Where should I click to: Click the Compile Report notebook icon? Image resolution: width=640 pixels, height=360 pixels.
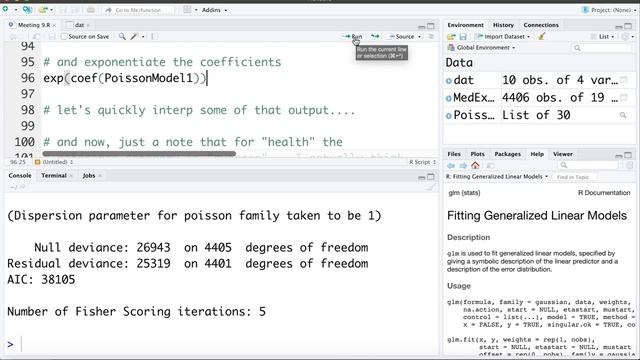[x=155, y=37]
